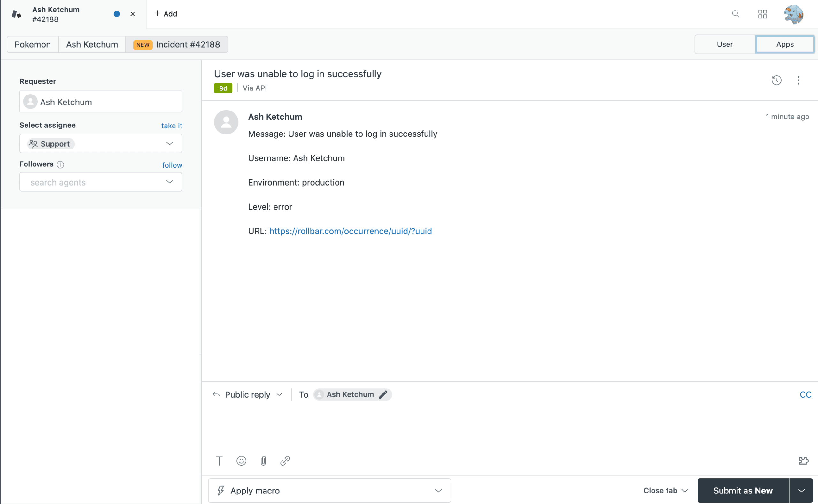Click the hyperlink icon in reply toolbar
This screenshot has height=504, width=818.
click(x=285, y=461)
